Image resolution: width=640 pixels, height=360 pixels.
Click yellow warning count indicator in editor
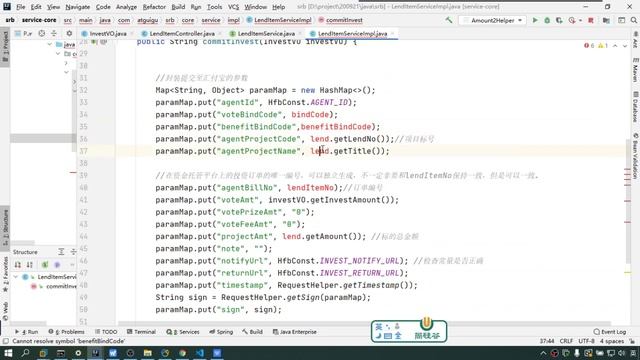[x=603, y=45]
